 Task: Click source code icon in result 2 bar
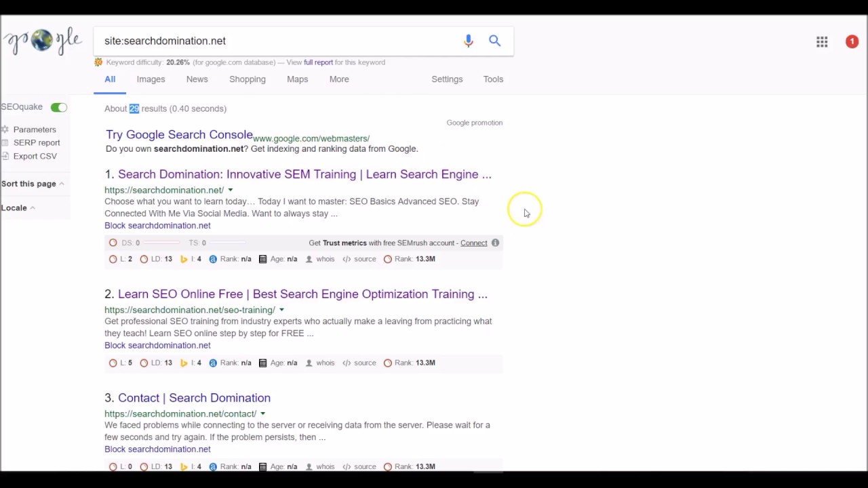coord(347,363)
